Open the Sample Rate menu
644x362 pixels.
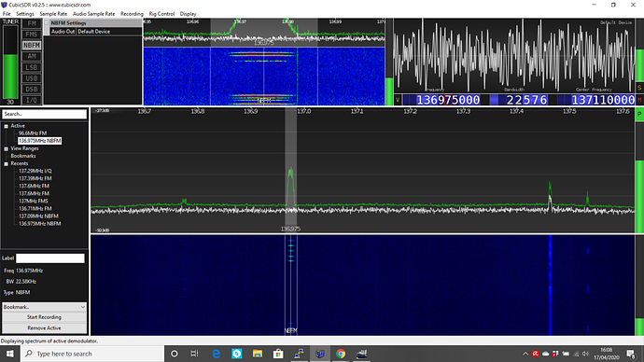(53, 14)
